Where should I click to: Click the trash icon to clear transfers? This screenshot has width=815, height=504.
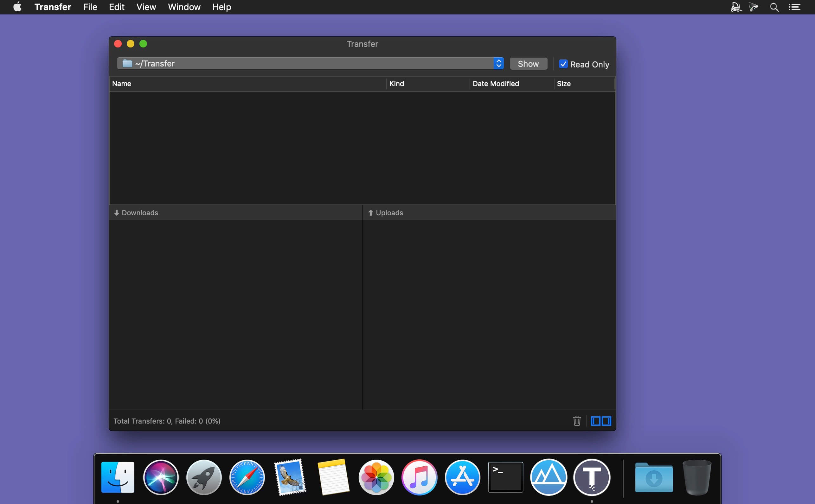(577, 421)
